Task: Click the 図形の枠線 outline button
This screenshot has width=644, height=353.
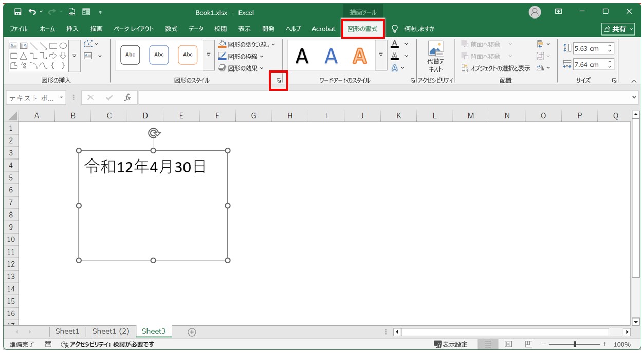Action: click(241, 56)
